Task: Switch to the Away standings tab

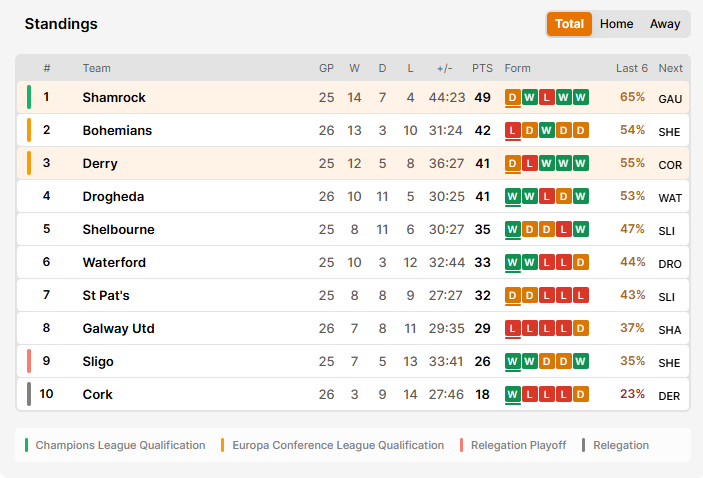Action: (665, 24)
